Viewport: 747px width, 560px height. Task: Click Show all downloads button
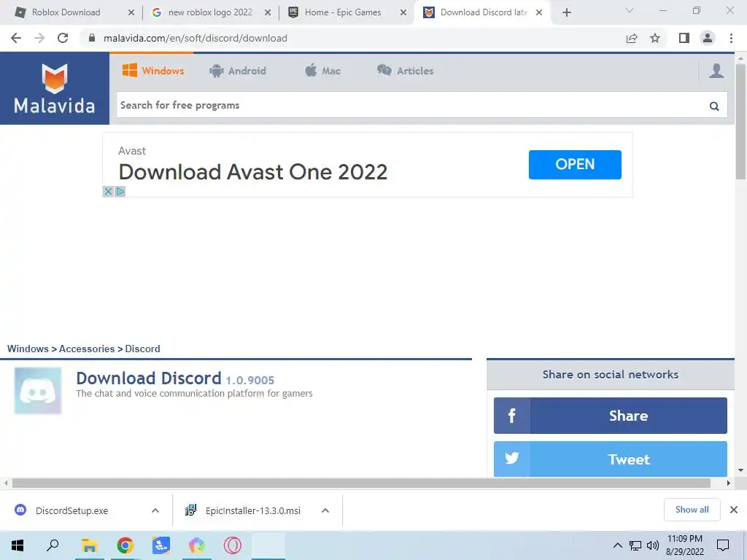(692, 510)
